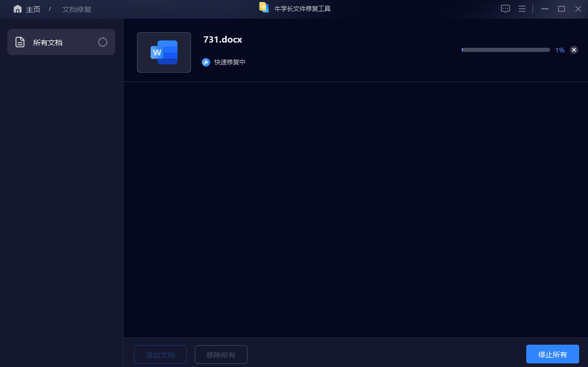This screenshot has width=588, height=367.
Task: Click the repair progress bar
Action: tap(505, 50)
